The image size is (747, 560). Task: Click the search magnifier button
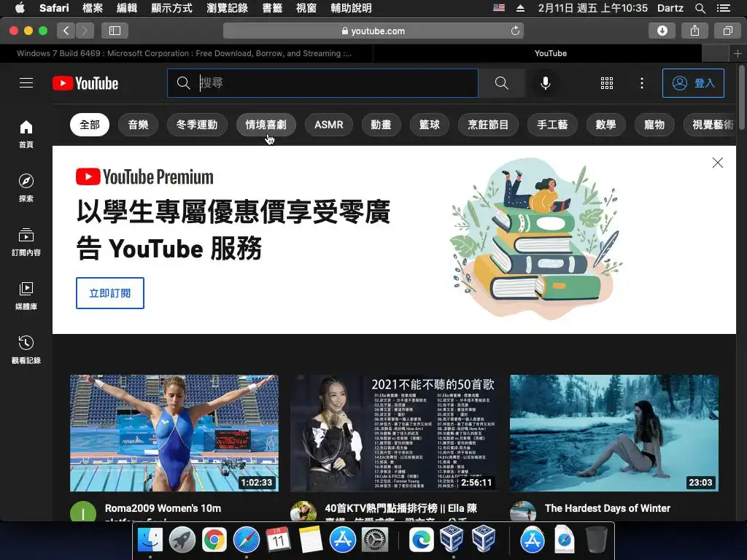point(501,83)
